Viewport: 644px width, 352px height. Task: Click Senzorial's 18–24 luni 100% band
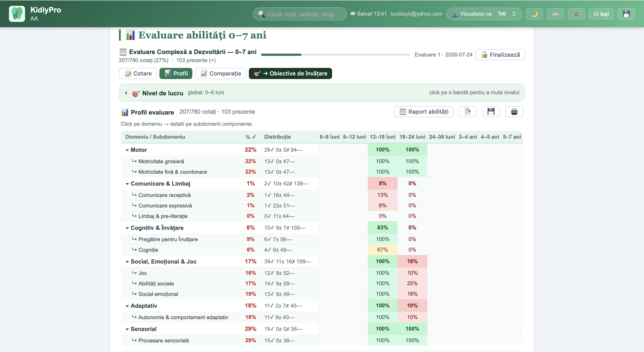click(x=412, y=329)
